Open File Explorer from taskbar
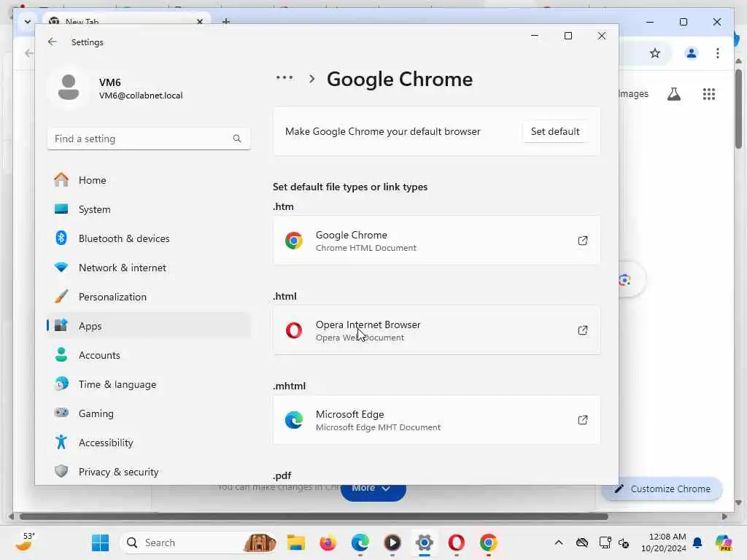 pos(296,542)
